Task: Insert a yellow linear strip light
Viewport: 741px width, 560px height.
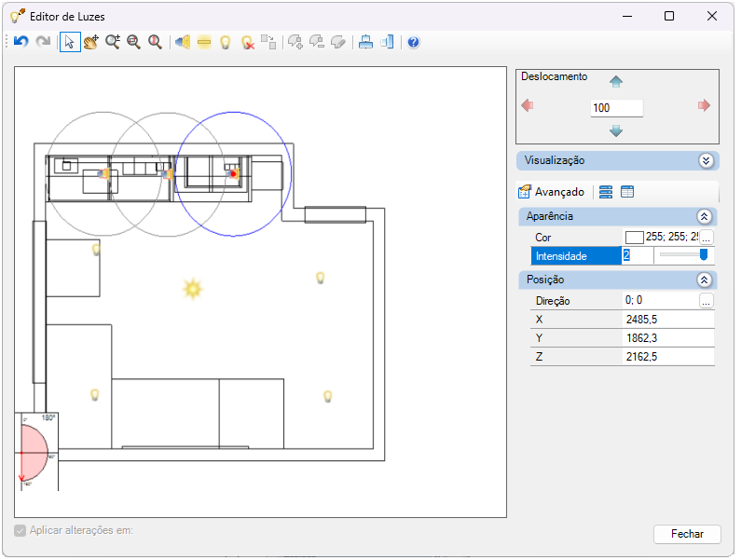Action: [x=204, y=42]
